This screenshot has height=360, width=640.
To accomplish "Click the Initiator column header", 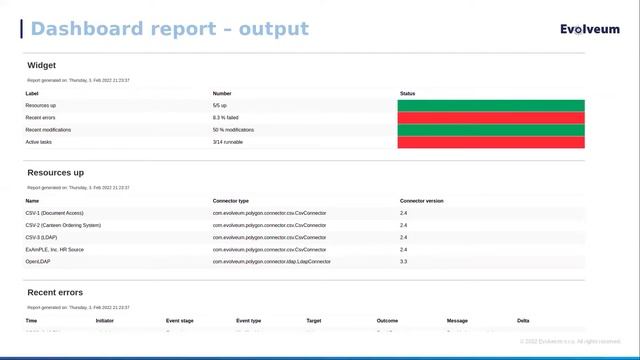I will [104, 321].
